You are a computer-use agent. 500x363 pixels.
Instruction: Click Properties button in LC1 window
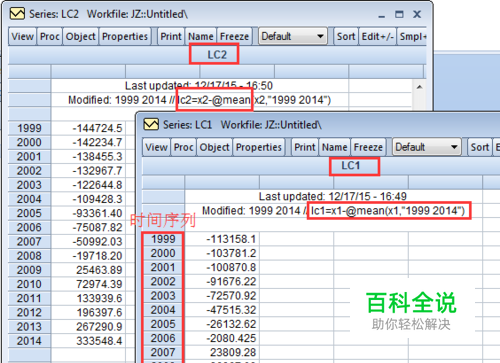click(x=259, y=147)
